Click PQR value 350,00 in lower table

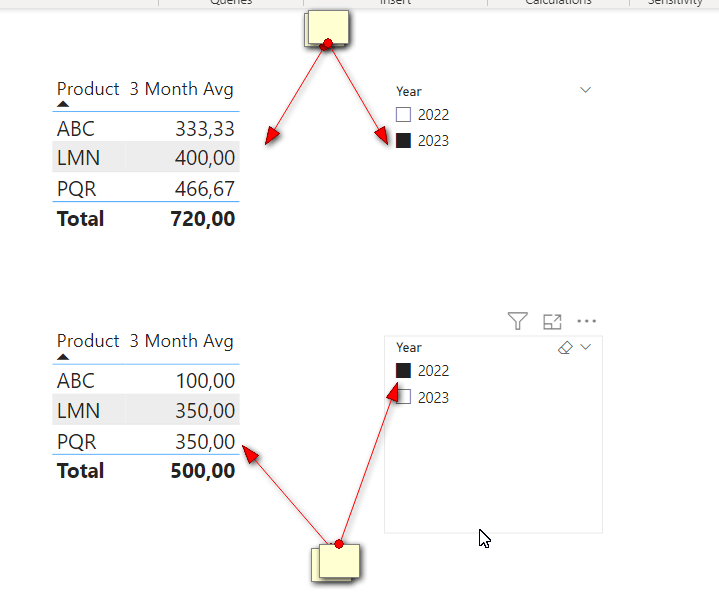click(x=205, y=442)
